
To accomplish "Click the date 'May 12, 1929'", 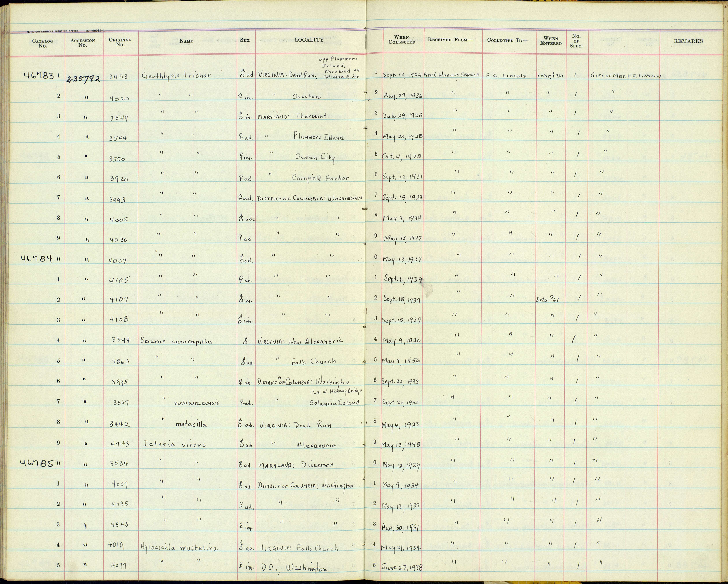I will 401,466.
